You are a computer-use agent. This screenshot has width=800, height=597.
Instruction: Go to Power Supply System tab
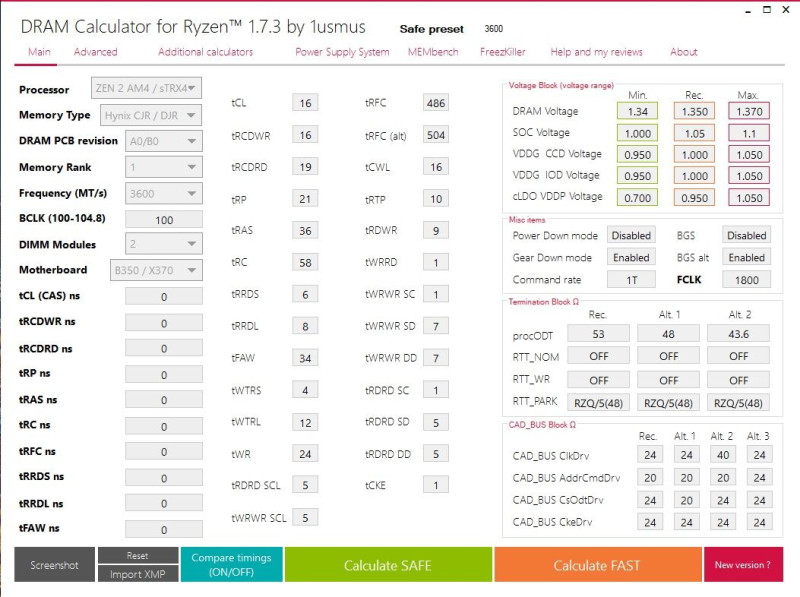point(342,52)
